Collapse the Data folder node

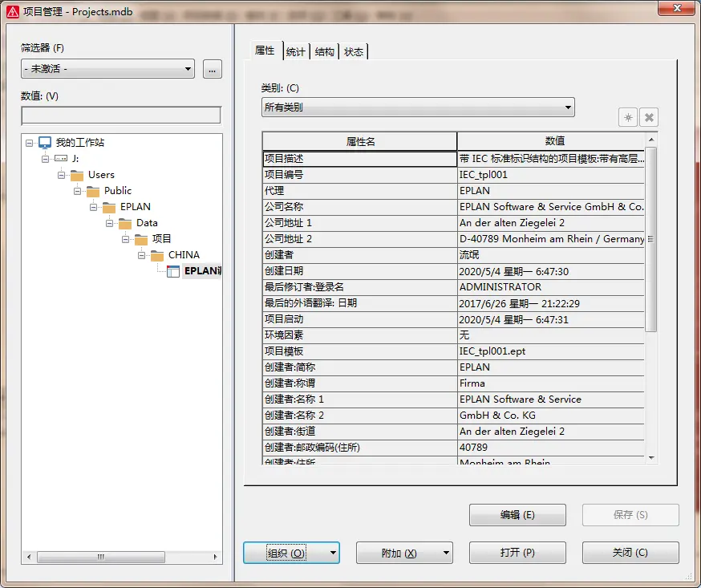tap(110, 223)
